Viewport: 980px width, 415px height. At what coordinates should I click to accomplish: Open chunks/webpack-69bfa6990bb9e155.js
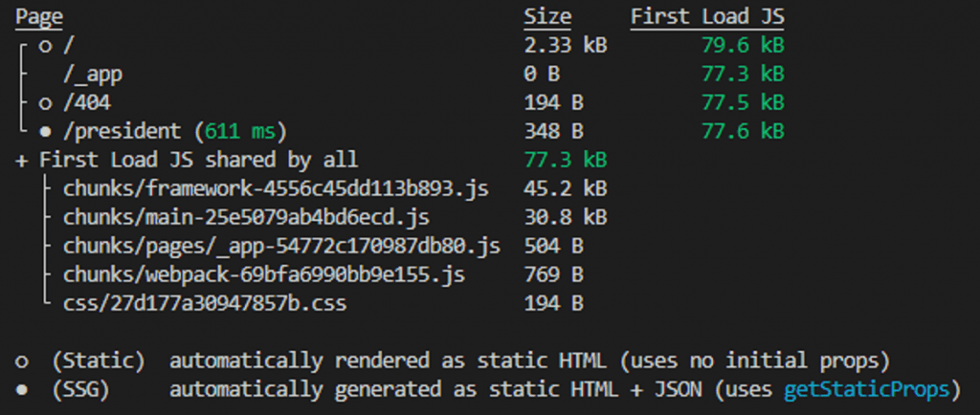[x=264, y=274]
